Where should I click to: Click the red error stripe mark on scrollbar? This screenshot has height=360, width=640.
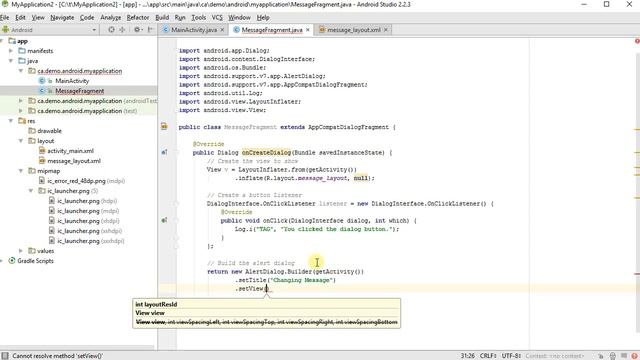(637, 274)
